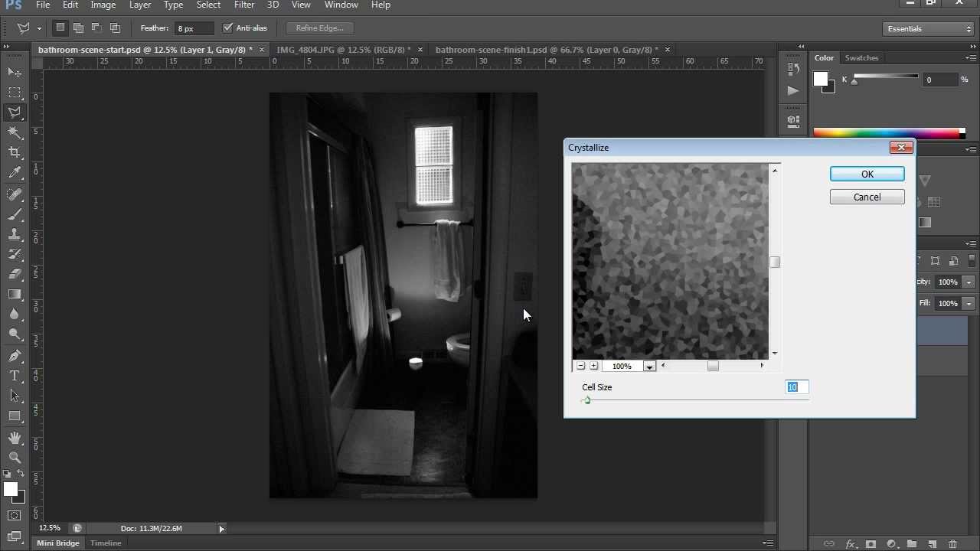The width and height of the screenshot is (980, 551).
Task: Click the Color panel foreground swatch
Action: 821,79
